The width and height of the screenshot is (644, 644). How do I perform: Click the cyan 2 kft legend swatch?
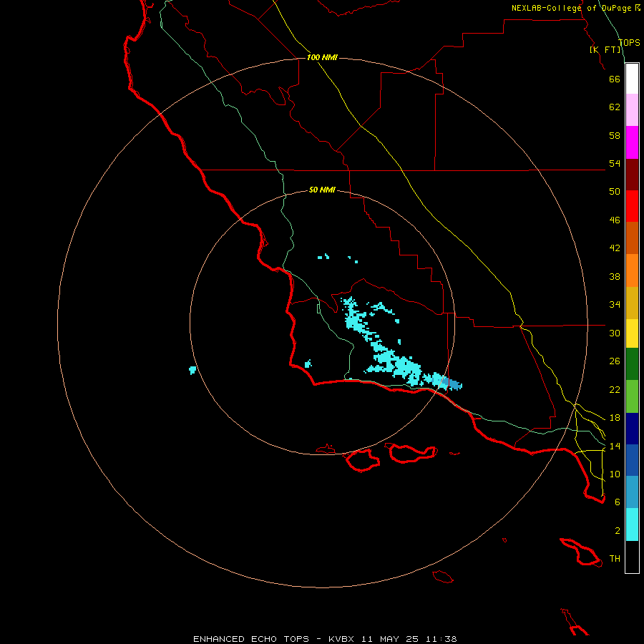[x=632, y=525]
